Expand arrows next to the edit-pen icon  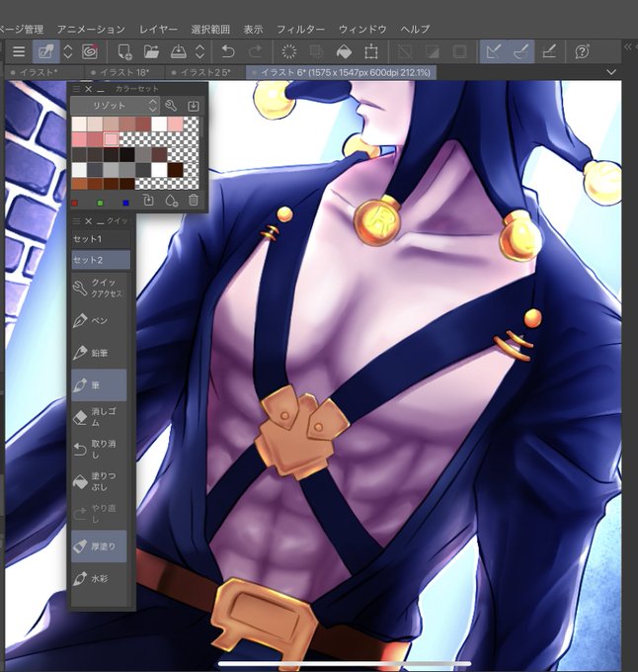click(x=68, y=51)
